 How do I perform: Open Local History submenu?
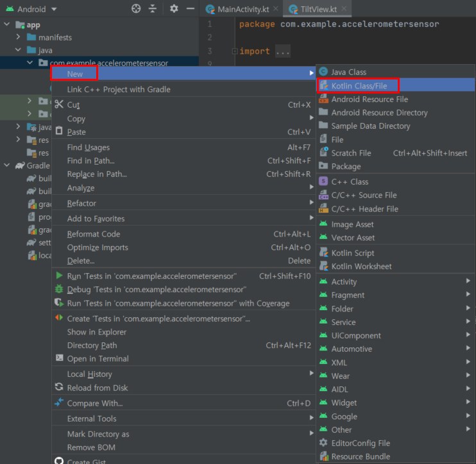point(183,374)
